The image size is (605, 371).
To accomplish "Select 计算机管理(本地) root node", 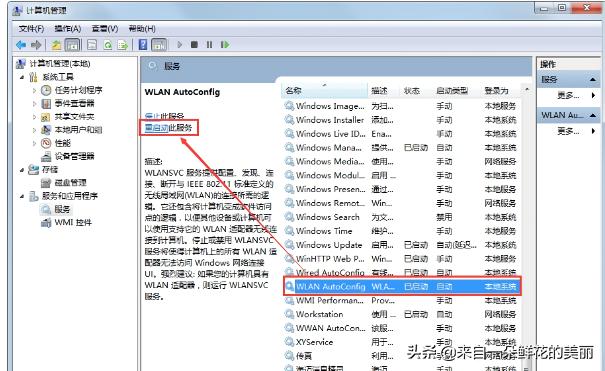I will [60, 64].
